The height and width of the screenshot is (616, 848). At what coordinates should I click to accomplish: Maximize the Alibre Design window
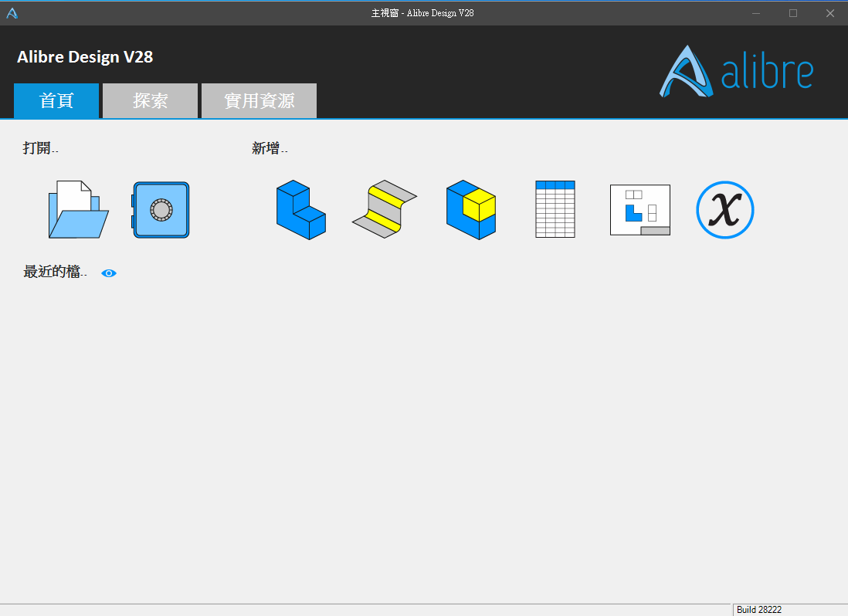pos(793,13)
